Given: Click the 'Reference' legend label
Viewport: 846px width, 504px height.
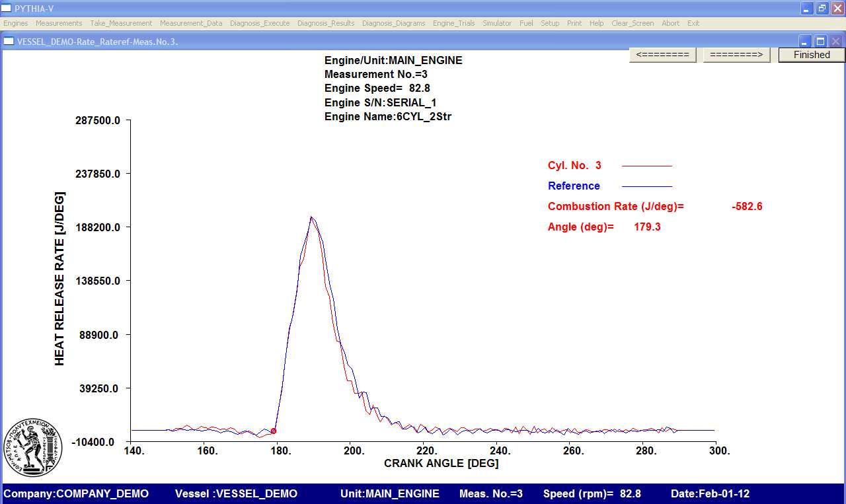Looking at the screenshot, I should [x=574, y=186].
